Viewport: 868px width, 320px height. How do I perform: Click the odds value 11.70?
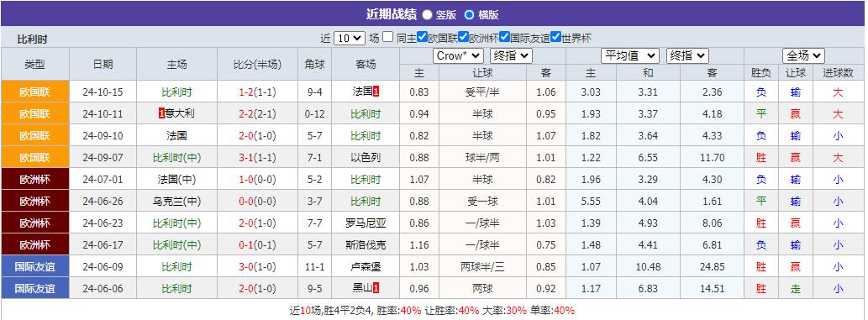click(712, 158)
